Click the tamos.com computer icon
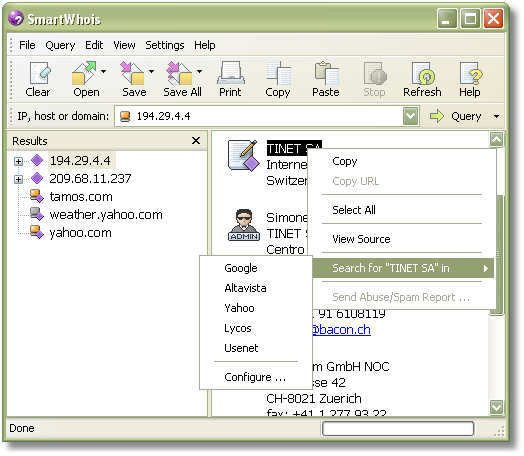 pyautogui.click(x=36, y=196)
